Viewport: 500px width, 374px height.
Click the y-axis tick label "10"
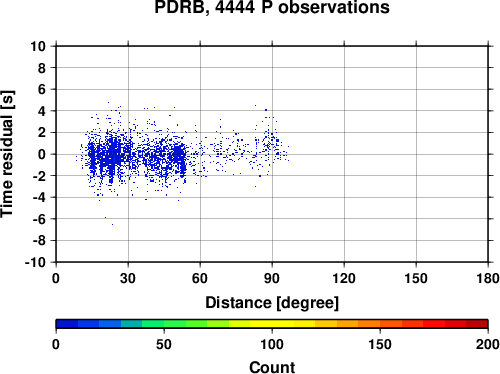point(38,46)
